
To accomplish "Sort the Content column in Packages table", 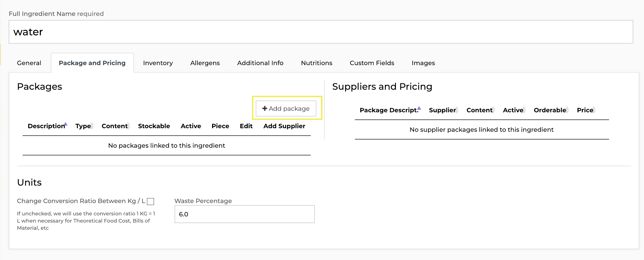I will 115,126.
